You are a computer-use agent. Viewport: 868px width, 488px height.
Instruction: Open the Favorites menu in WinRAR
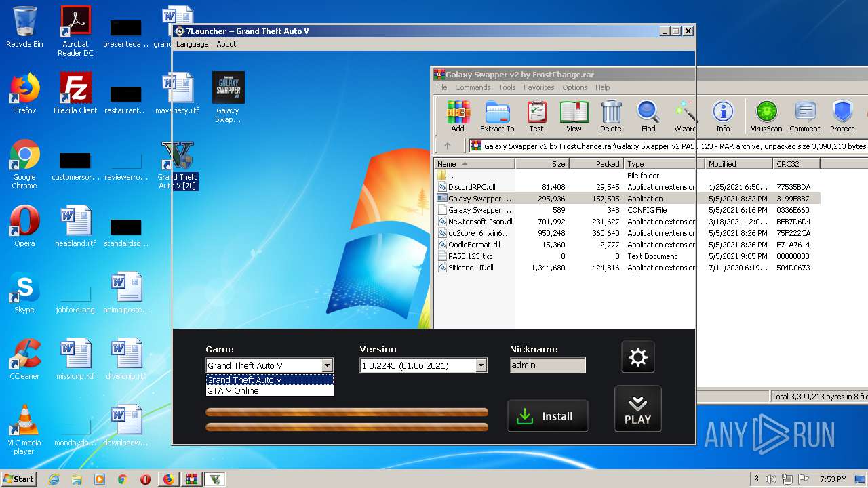pyautogui.click(x=539, y=87)
